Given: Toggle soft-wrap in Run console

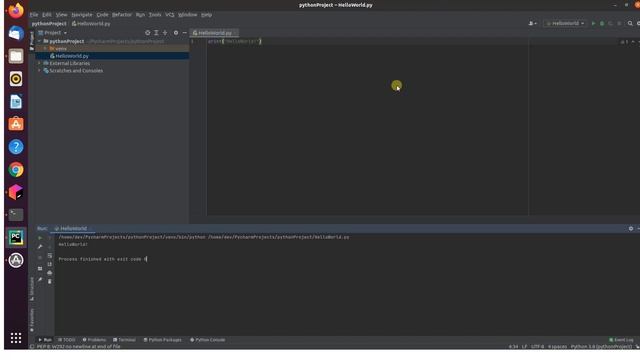Looking at the screenshot, I should tap(50, 256).
